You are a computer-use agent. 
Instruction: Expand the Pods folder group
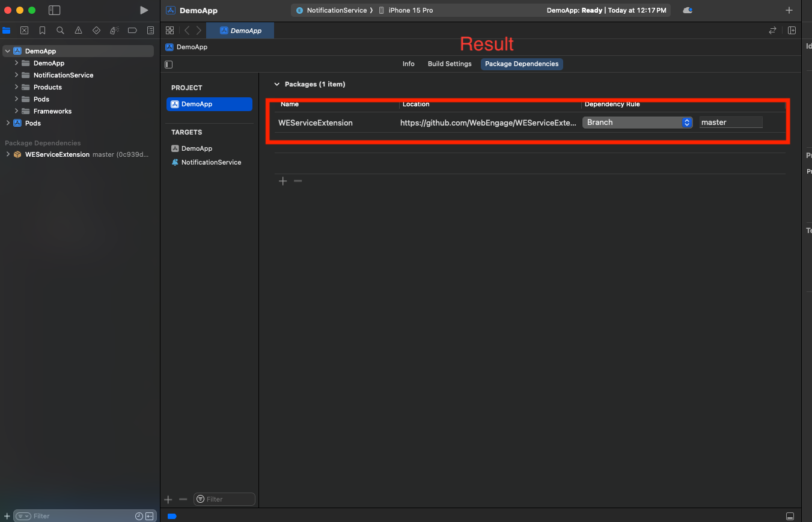pos(17,99)
